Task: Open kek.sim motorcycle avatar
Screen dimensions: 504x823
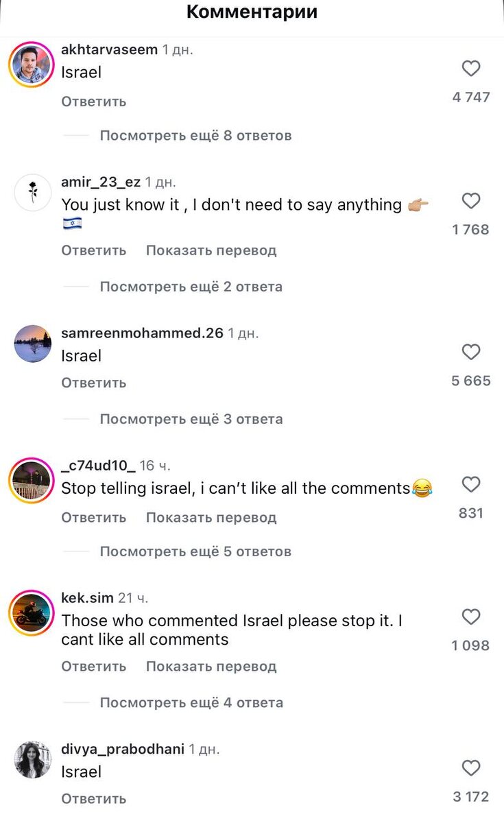Action: click(32, 613)
